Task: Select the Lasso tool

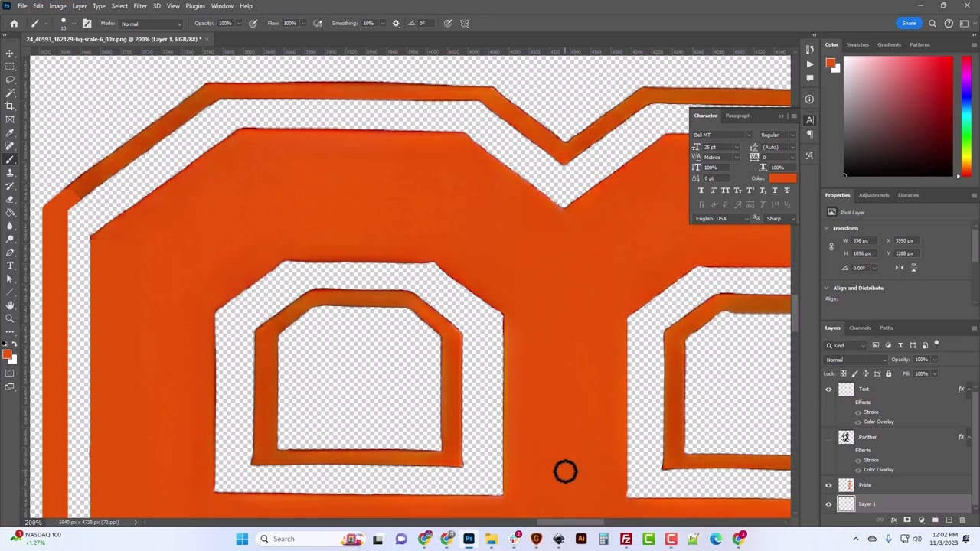Action: click(10, 80)
